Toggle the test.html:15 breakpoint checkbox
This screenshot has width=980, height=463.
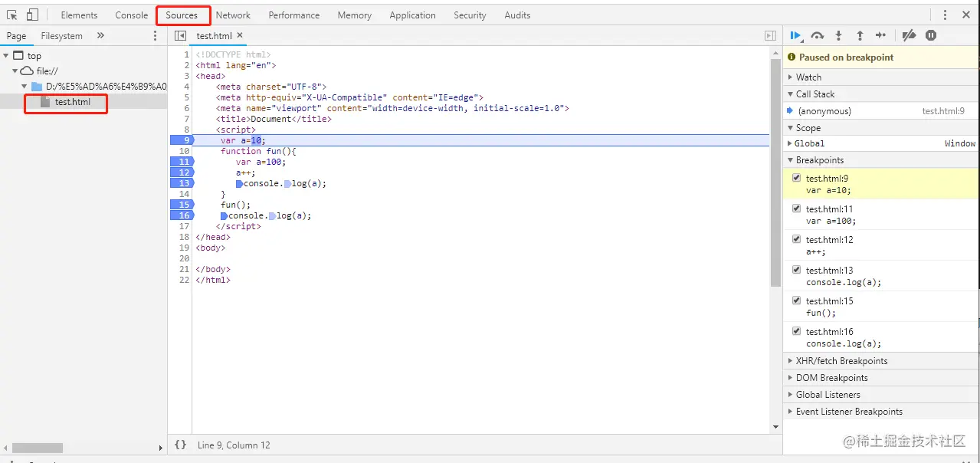796,300
